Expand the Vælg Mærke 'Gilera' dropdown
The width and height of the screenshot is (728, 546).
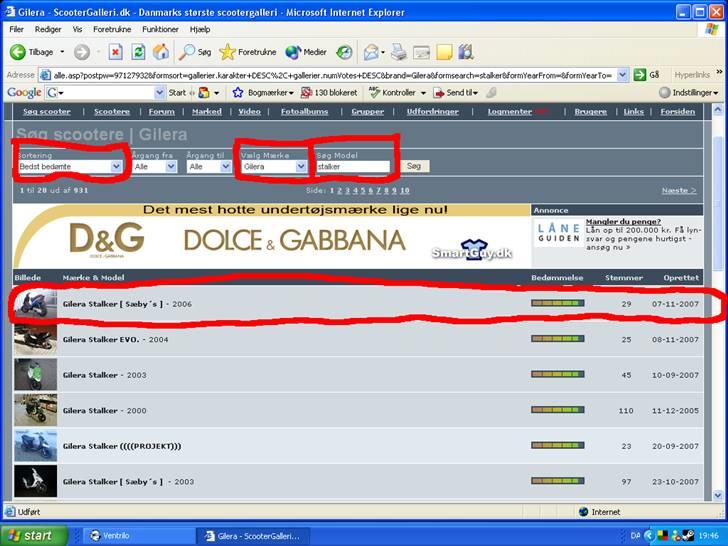point(273,167)
